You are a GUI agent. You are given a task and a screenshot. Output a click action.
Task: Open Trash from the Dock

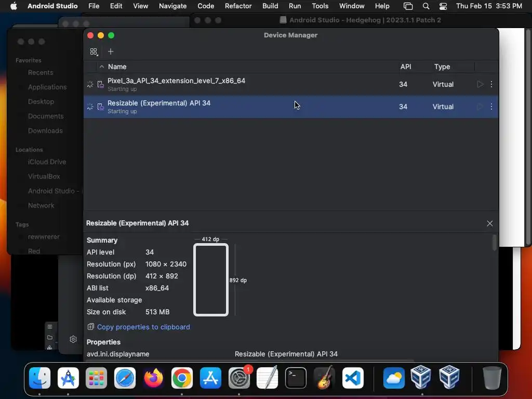click(491, 378)
